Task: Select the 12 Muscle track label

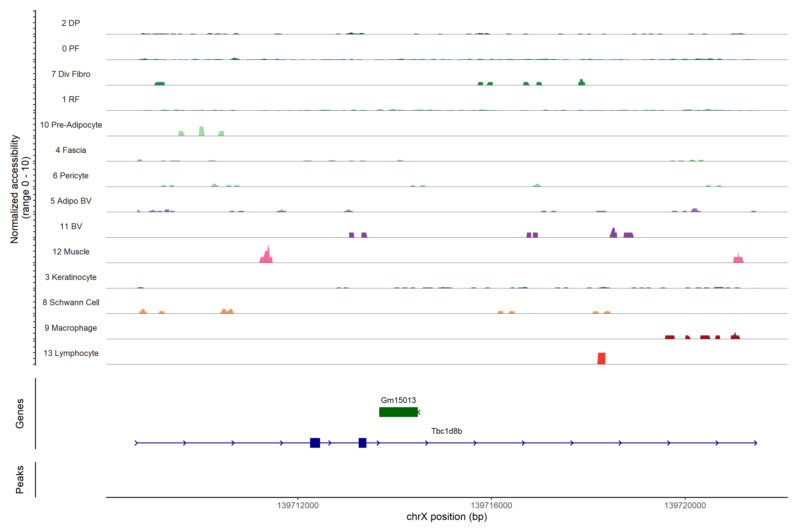Action: pos(71,252)
